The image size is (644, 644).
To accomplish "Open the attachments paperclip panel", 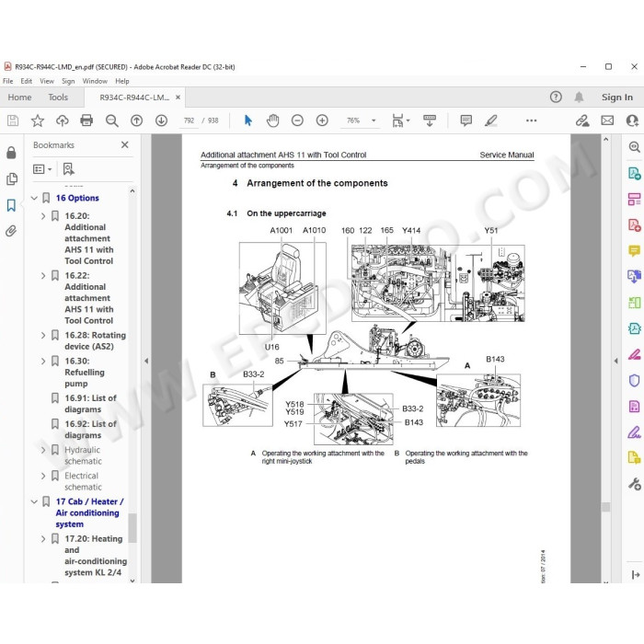I will [11, 231].
